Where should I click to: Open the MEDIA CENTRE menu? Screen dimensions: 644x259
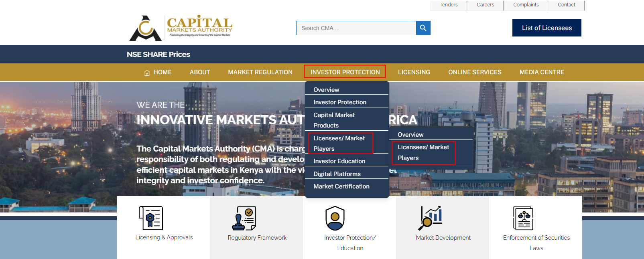point(542,72)
